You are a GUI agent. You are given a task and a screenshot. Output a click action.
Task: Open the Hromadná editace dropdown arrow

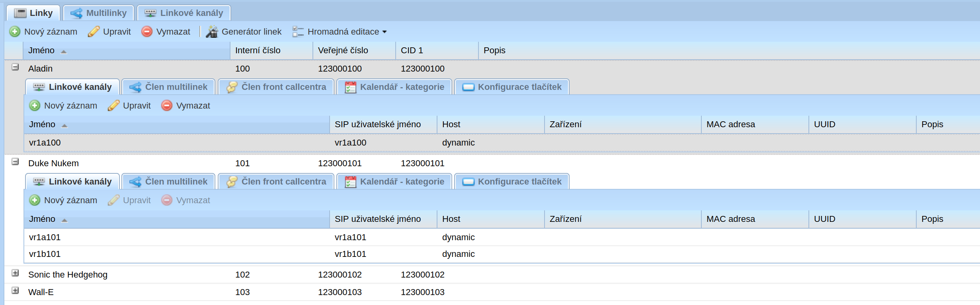pyautogui.click(x=385, y=32)
